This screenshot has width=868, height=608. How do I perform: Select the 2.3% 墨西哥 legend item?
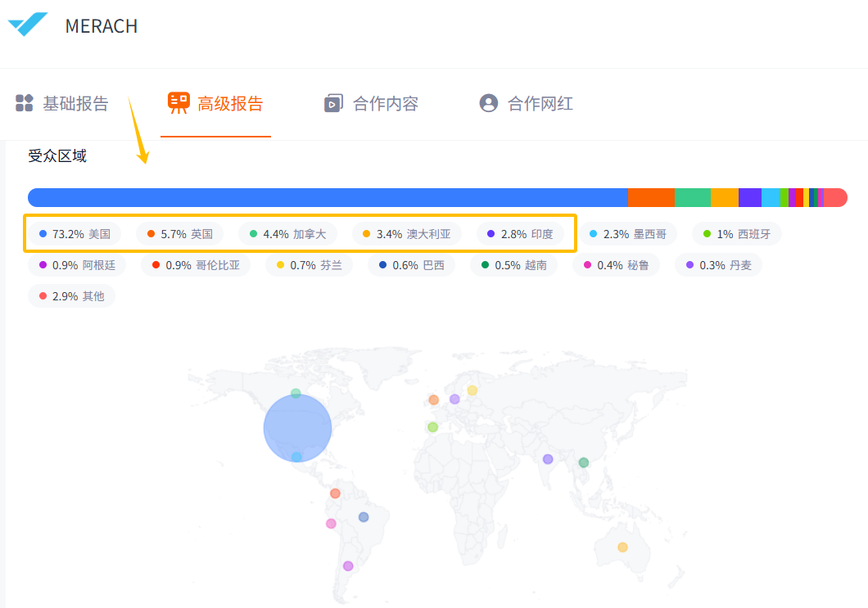pyautogui.click(x=627, y=234)
